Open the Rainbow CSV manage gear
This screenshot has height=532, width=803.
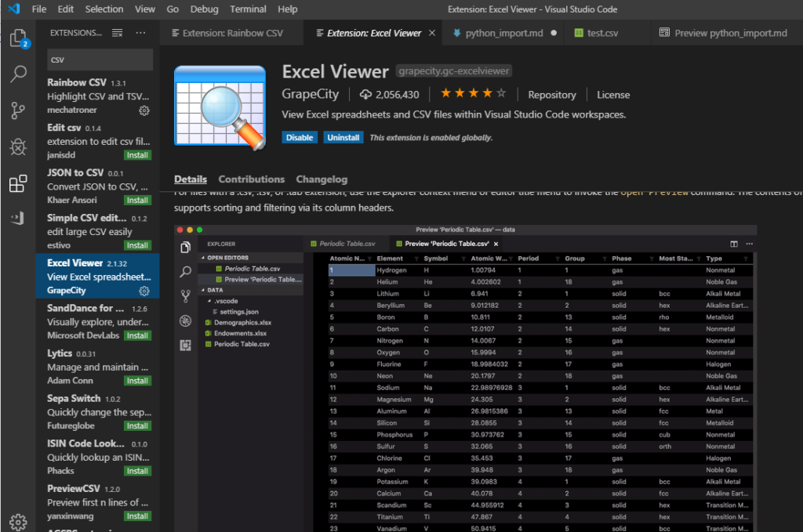coord(144,110)
